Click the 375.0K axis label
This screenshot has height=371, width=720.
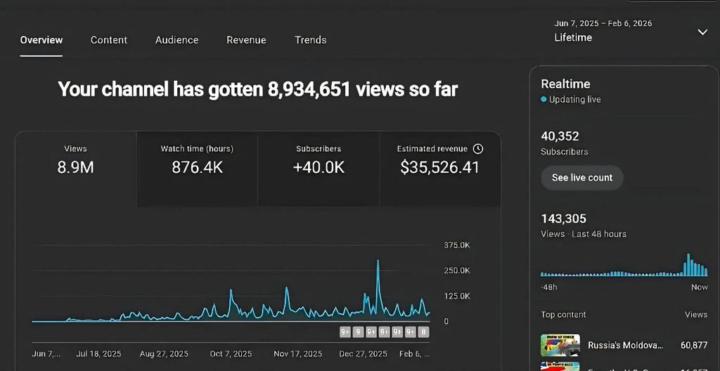tap(456, 246)
